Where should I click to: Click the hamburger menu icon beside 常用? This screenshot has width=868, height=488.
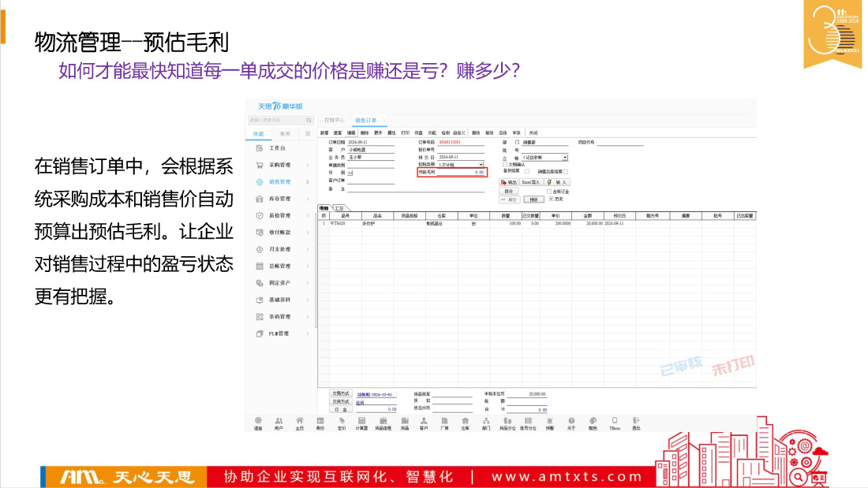(308, 134)
